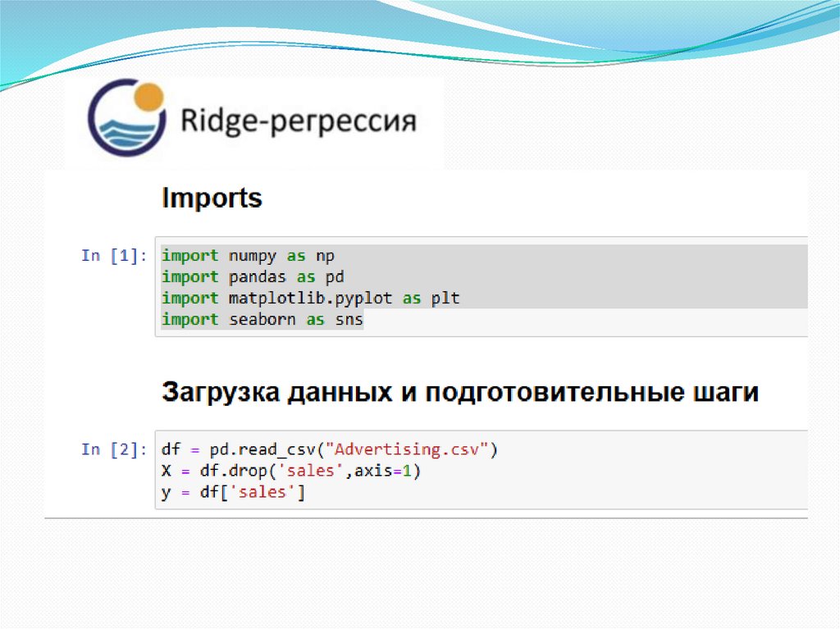Click the 'import numpy as np' line

point(248,256)
